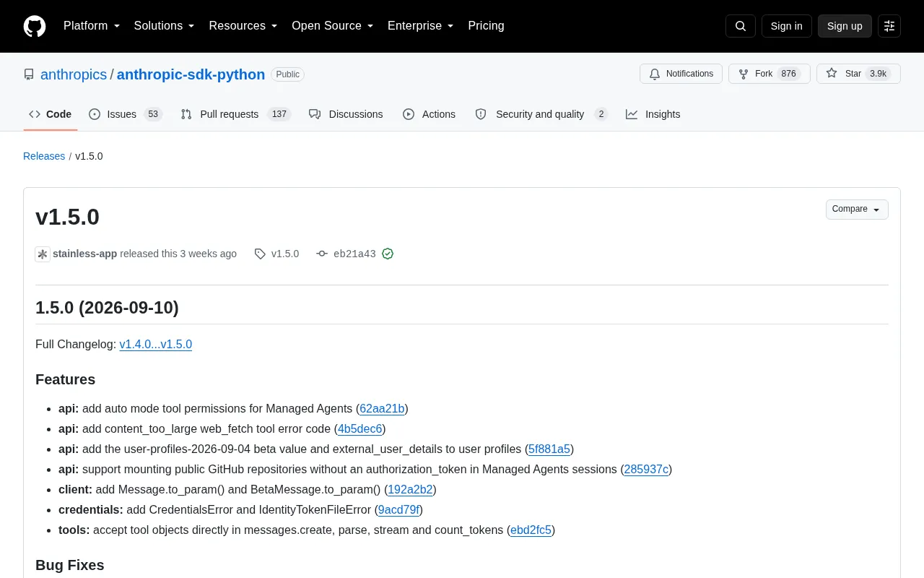924x578 pixels.
Task: Click the v1.5.0 release title heading
Action: pyautogui.click(x=67, y=217)
